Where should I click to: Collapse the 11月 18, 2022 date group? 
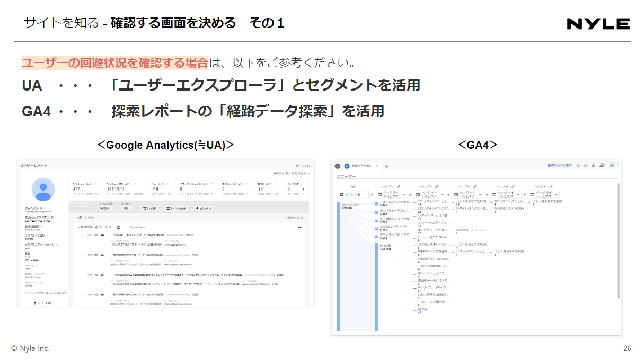(x=73, y=218)
